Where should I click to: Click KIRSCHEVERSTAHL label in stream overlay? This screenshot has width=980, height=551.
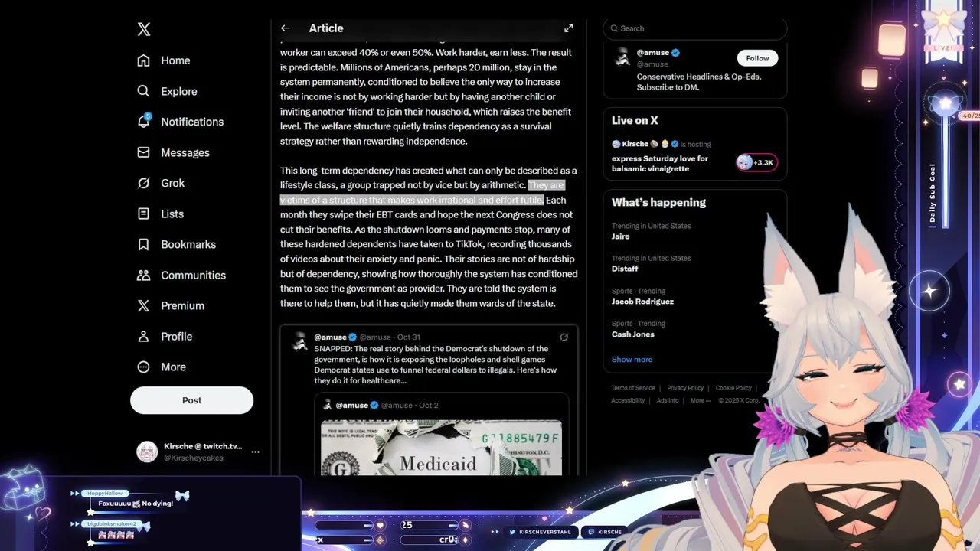coord(544,532)
